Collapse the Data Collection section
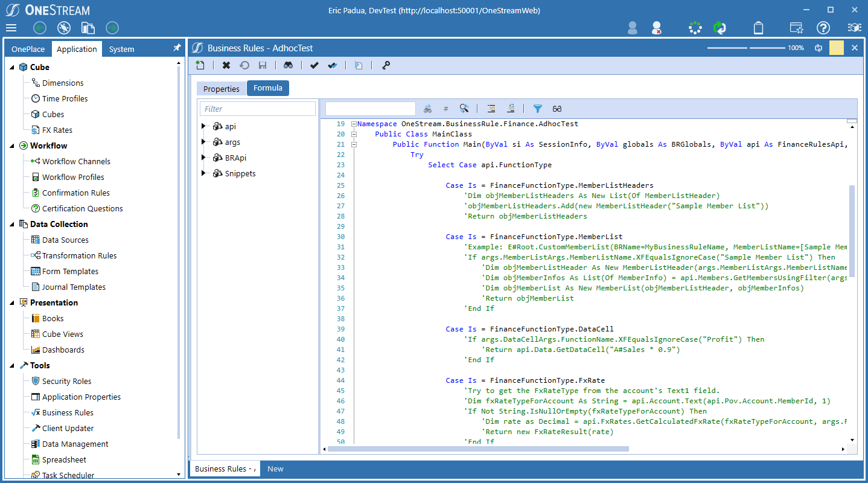Screen dimensions: 868x483 tap(12, 224)
